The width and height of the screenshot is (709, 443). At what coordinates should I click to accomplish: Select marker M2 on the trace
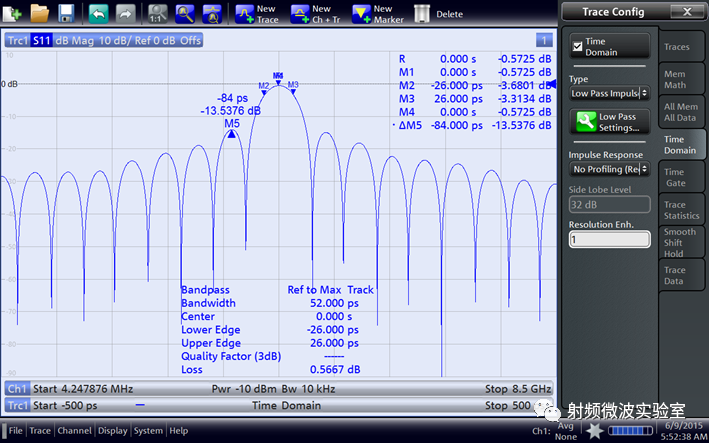(x=264, y=93)
